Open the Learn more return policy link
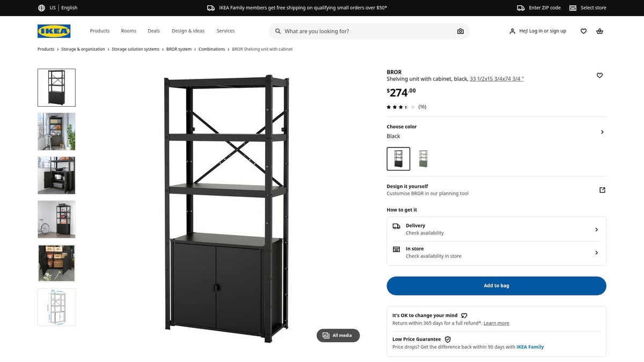The height and width of the screenshot is (362, 644). pyautogui.click(x=496, y=323)
